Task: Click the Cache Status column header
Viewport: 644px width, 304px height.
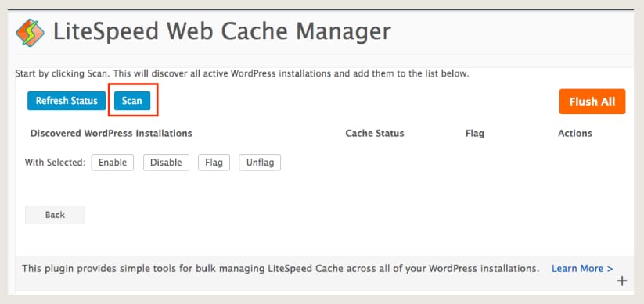Action: coord(375,134)
